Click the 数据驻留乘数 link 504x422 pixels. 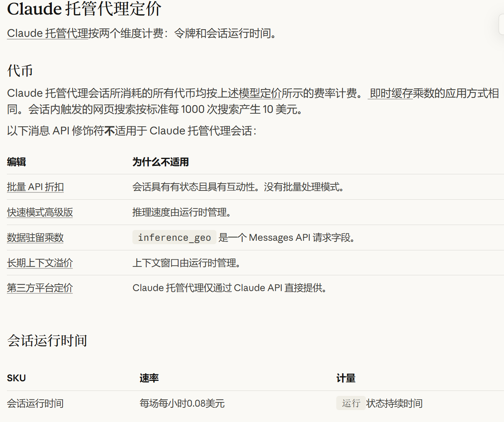pyautogui.click(x=35, y=237)
